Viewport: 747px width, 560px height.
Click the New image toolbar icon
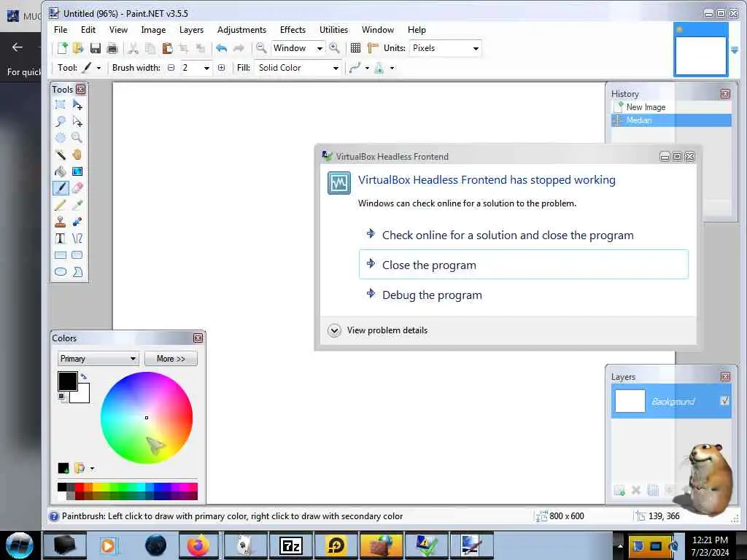[x=63, y=48]
